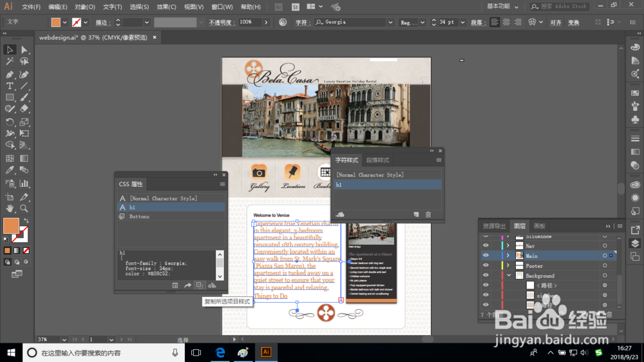The height and width of the screenshot is (362, 644).
Task: Open the Layers panel icon in right dock
Action: (x=635, y=243)
